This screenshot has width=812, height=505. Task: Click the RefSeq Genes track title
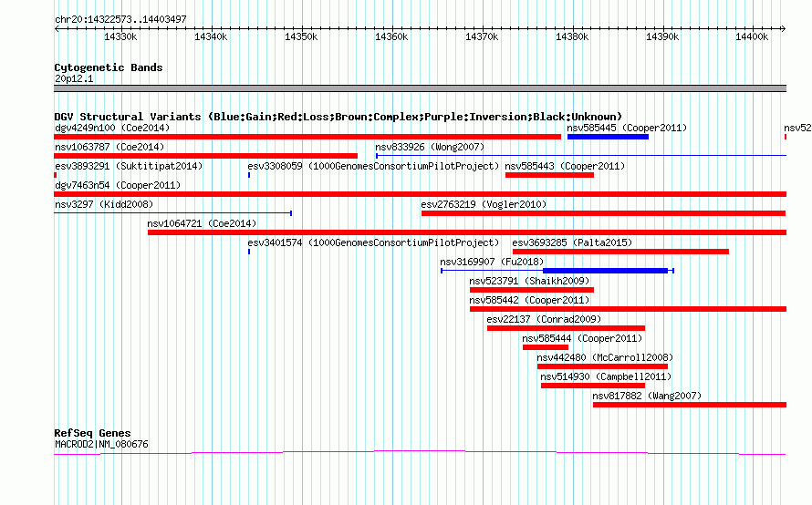click(x=92, y=433)
